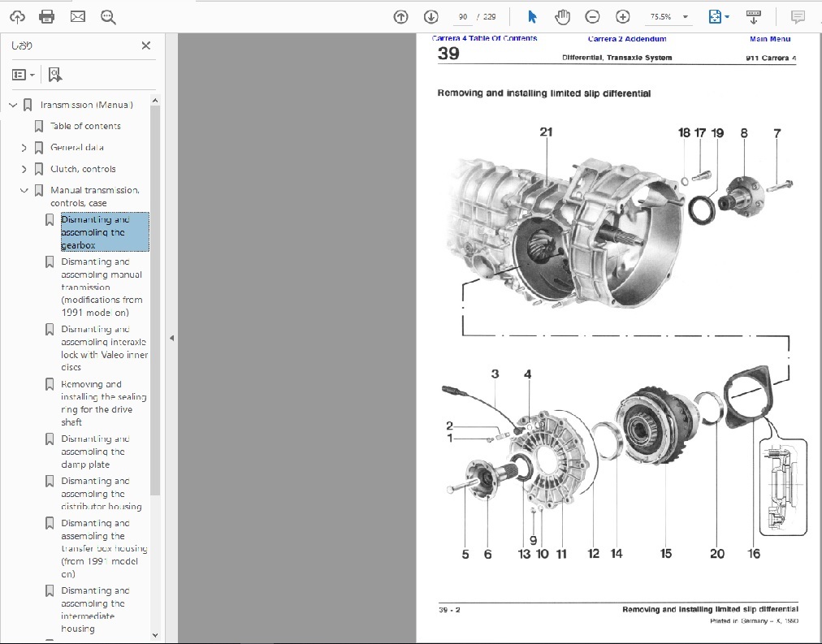Viewport: 822px width, 644px height.
Task: Open the modifications from 1991 model bookmark
Action: tap(102, 287)
